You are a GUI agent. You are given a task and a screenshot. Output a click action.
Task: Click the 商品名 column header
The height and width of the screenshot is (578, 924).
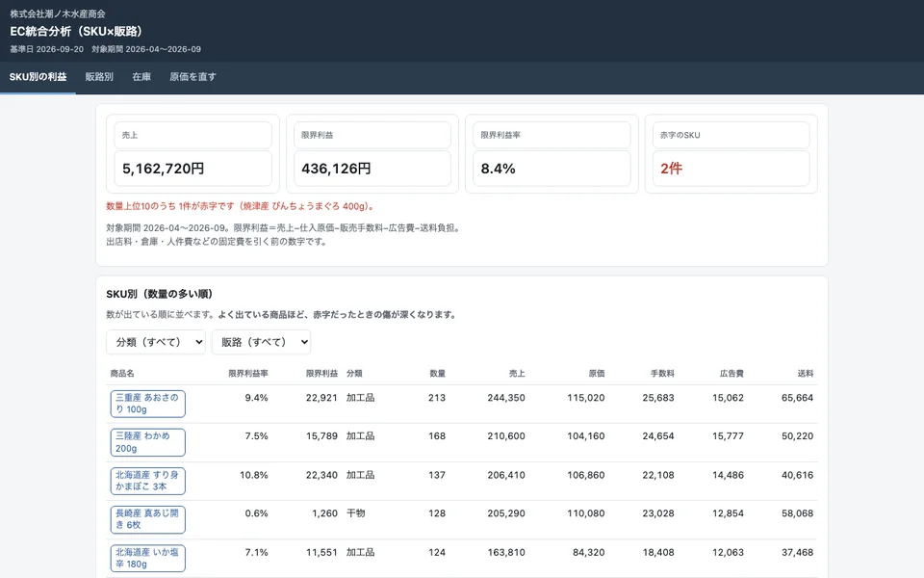pyautogui.click(x=122, y=374)
